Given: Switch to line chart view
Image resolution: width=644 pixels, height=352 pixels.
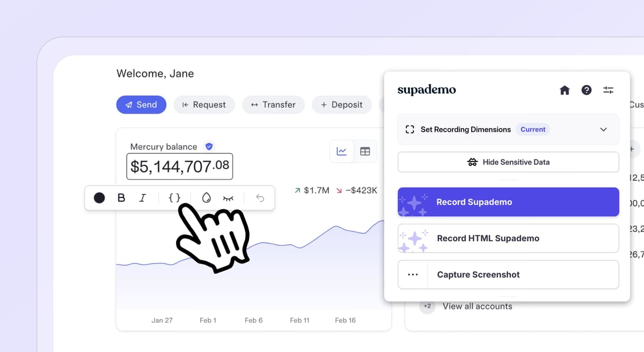Looking at the screenshot, I should click(341, 151).
